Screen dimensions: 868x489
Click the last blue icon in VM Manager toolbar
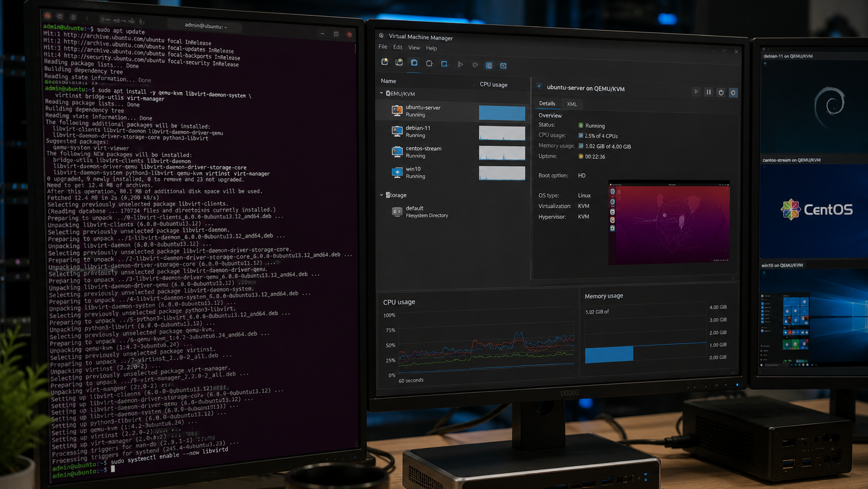click(504, 65)
